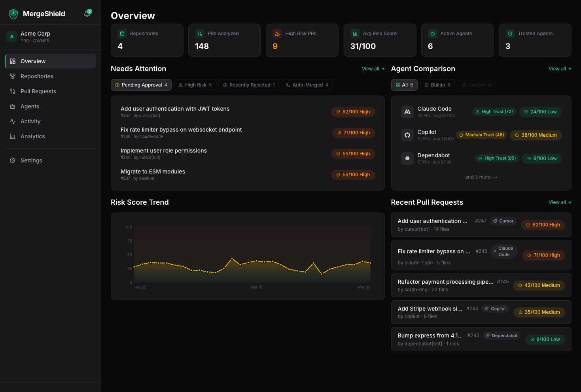Screen dimensions: 581x392
Task: Open Pull Requests in the sidebar
Action: [x=38, y=91]
